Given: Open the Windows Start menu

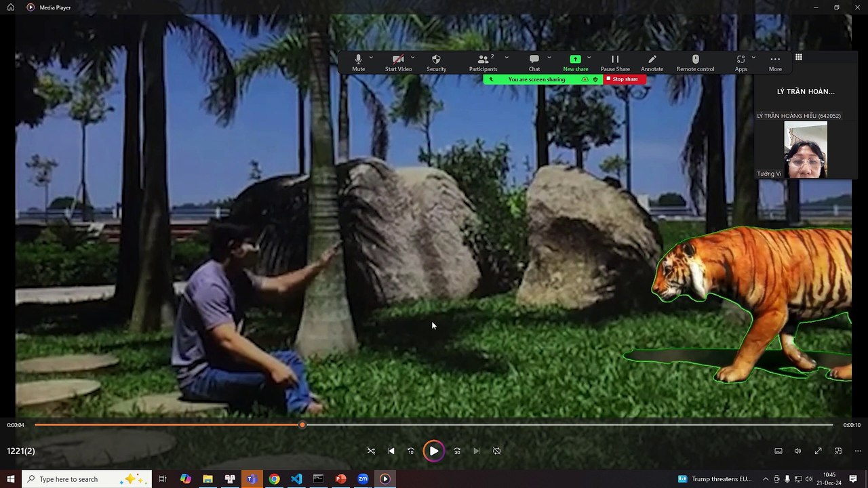Looking at the screenshot, I should [11, 479].
